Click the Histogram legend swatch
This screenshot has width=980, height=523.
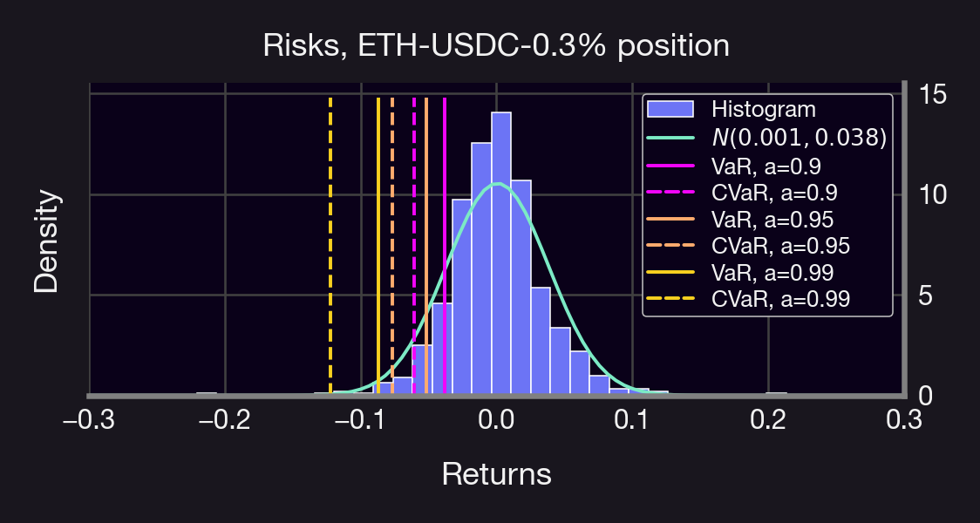tap(670, 109)
